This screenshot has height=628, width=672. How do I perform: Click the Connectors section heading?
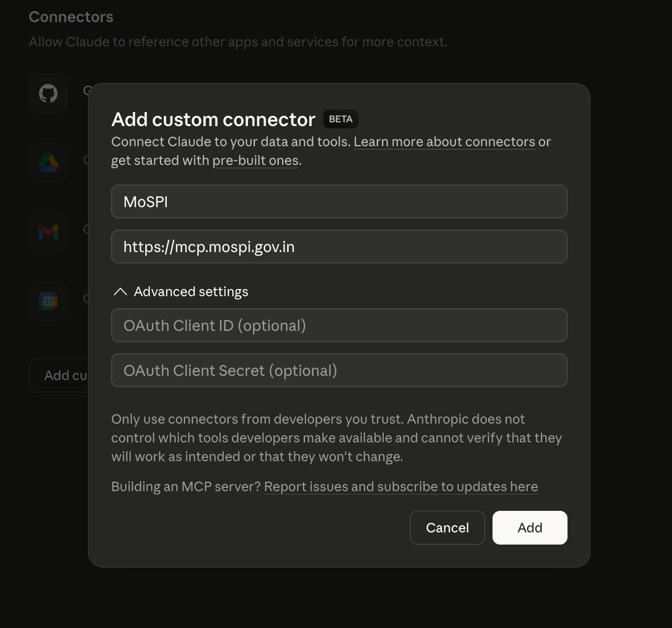click(x=71, y=17)
